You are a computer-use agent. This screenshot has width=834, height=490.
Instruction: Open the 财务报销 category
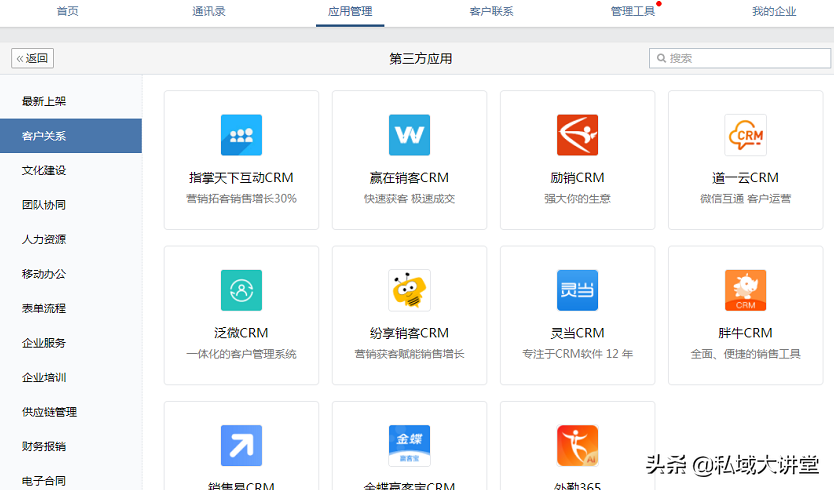pyautogui.click(x=44, y=446)
